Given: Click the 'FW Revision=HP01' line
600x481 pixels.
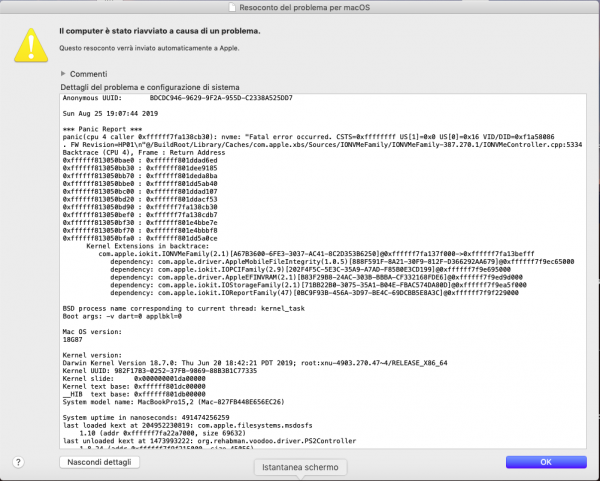Looking at the screenshot, I should point(322,145).
